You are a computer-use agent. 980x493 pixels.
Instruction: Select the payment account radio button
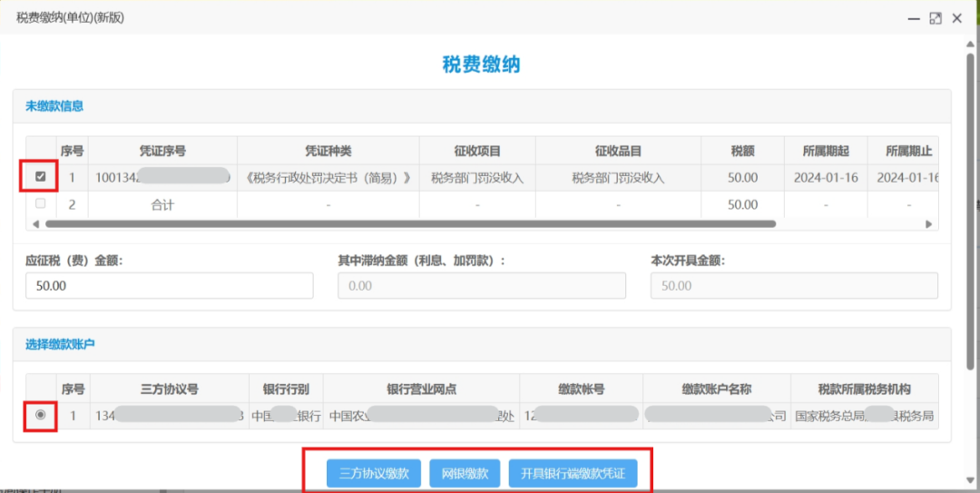click(41, 415)
